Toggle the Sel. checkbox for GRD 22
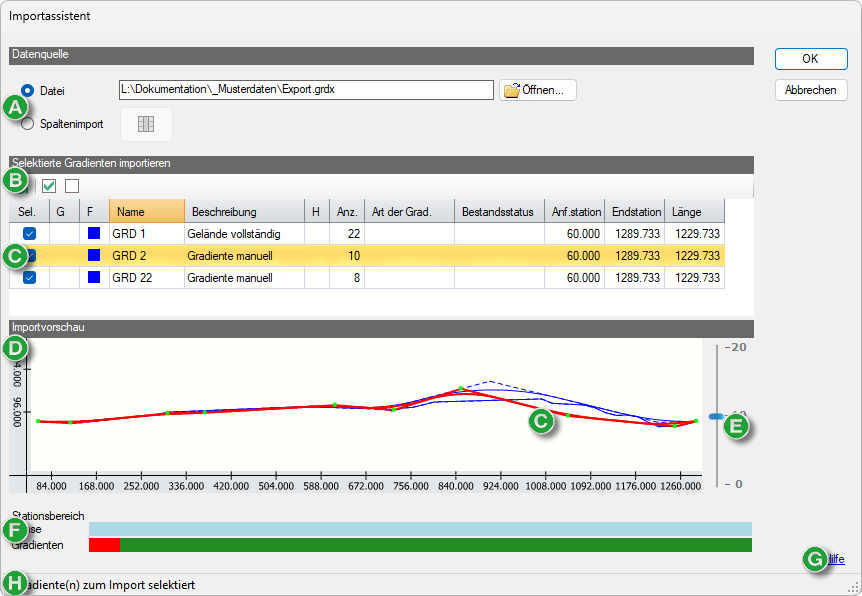This screenshot has height=596, width=862. [29, 278]
